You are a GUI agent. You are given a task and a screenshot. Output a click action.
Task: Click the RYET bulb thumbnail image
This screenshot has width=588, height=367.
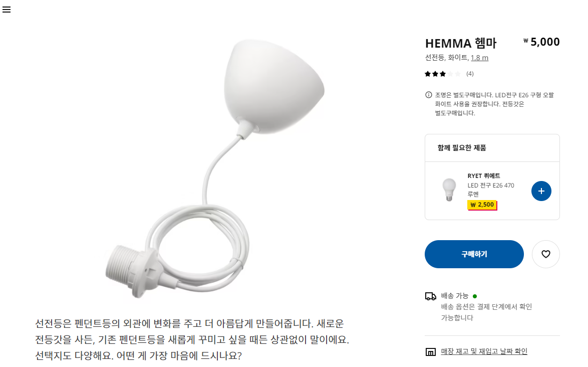click(x=449, y=190)
